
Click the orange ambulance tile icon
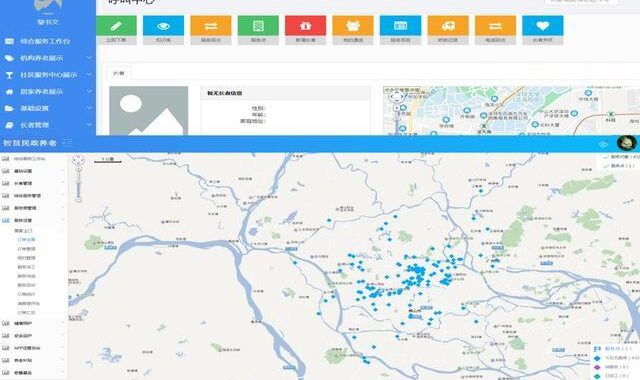[448, 26]
